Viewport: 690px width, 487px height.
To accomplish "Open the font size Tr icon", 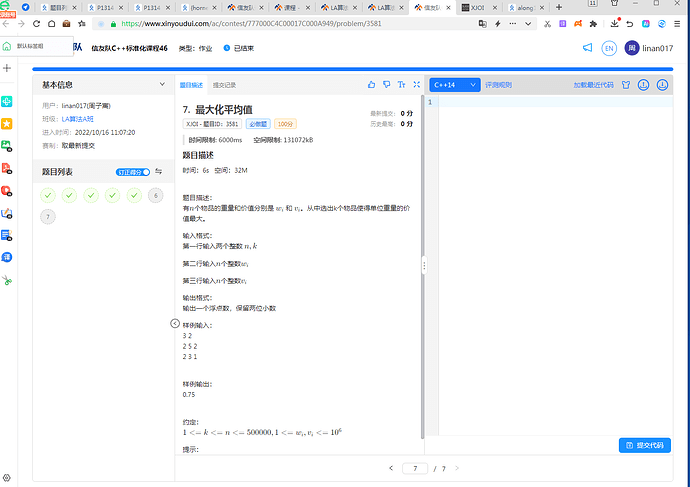I will [401, 84].
